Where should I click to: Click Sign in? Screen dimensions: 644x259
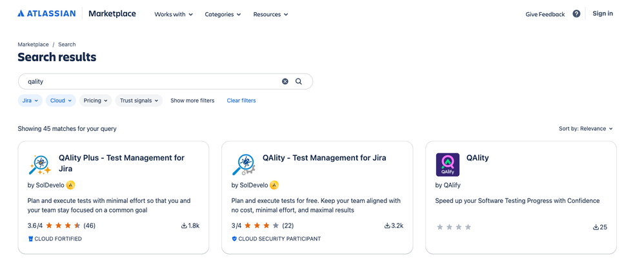point(603,14)
